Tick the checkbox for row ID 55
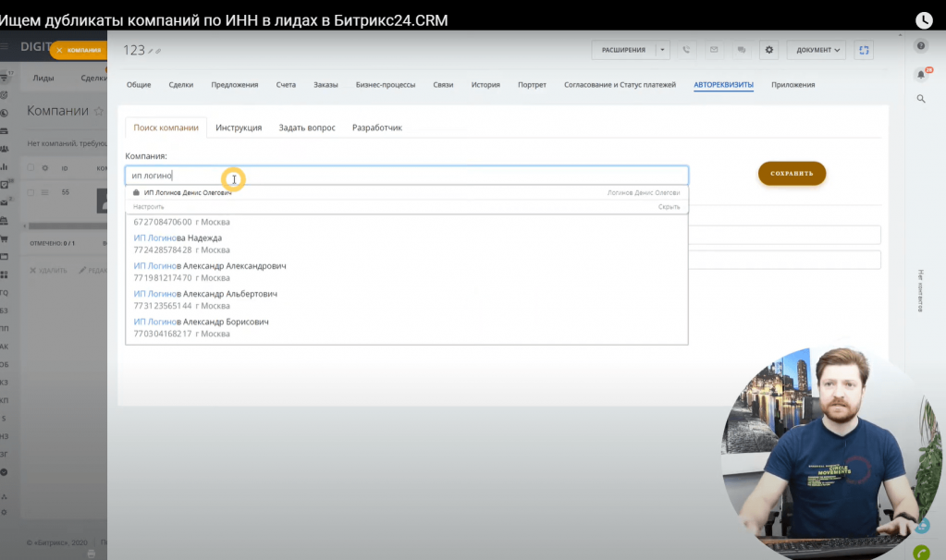Viewport: 946px width, 560px height. pos(31,192)
